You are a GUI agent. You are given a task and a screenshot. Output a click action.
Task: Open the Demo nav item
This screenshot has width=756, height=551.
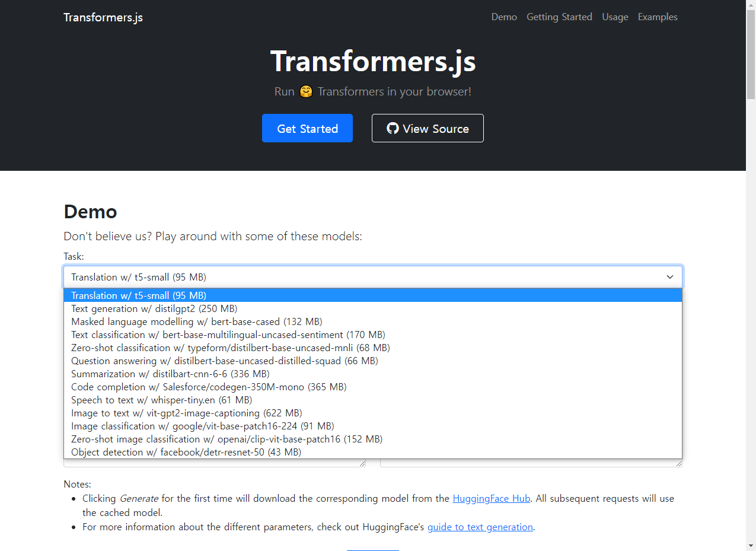(x=504, y=17)
